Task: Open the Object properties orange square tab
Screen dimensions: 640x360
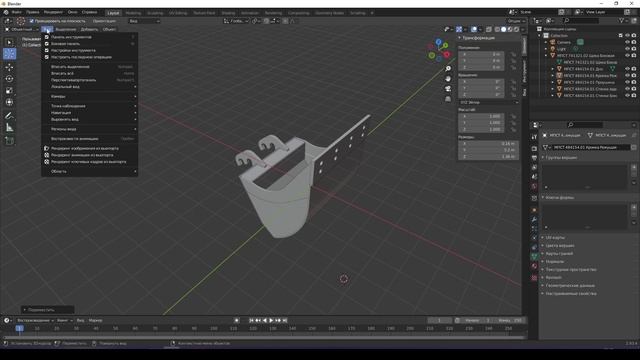Action: pos(534,210)
